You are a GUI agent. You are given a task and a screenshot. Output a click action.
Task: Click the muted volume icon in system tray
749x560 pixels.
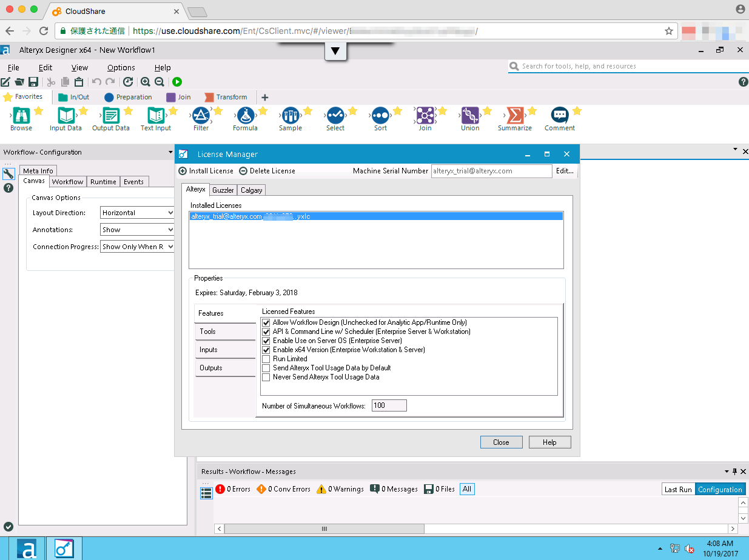pos(690,548)
